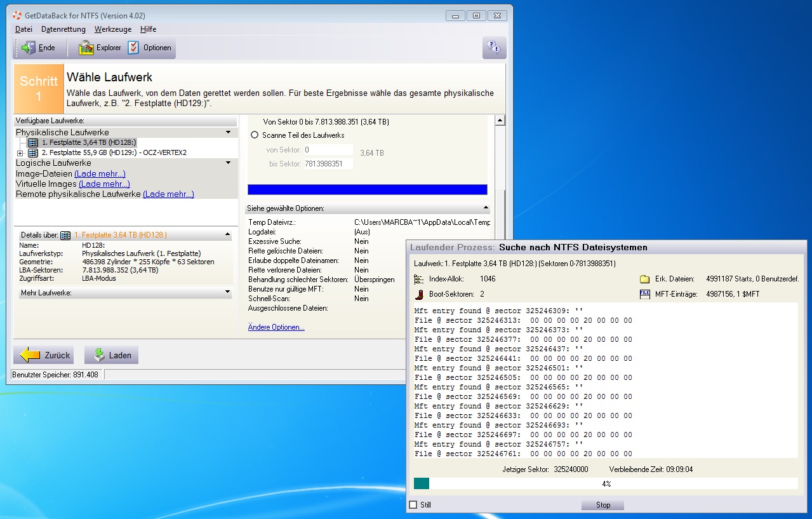Screen dimensions: 812x519
Task: Click the Schritt 1 step badge
Action: (39, 89)
